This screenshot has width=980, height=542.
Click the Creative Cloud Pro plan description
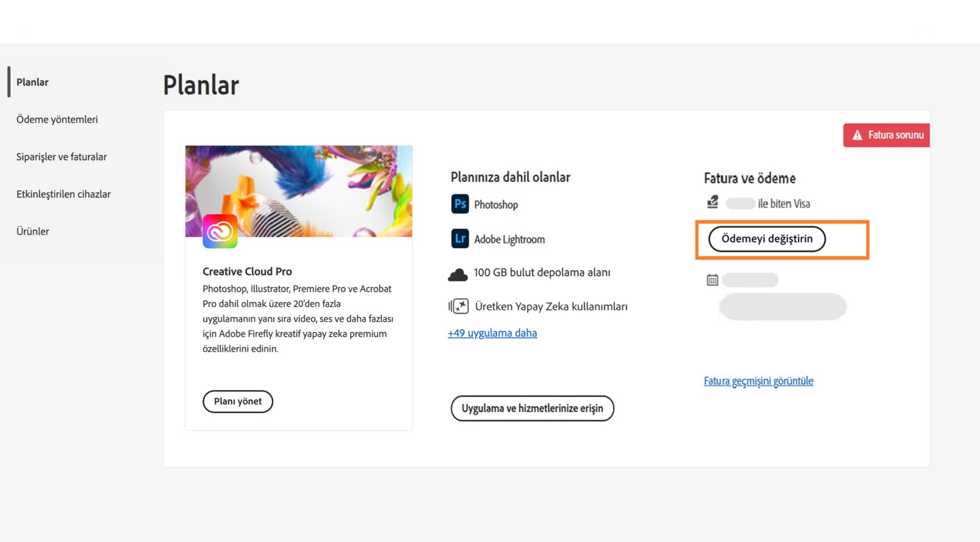[x=298, y=319]
